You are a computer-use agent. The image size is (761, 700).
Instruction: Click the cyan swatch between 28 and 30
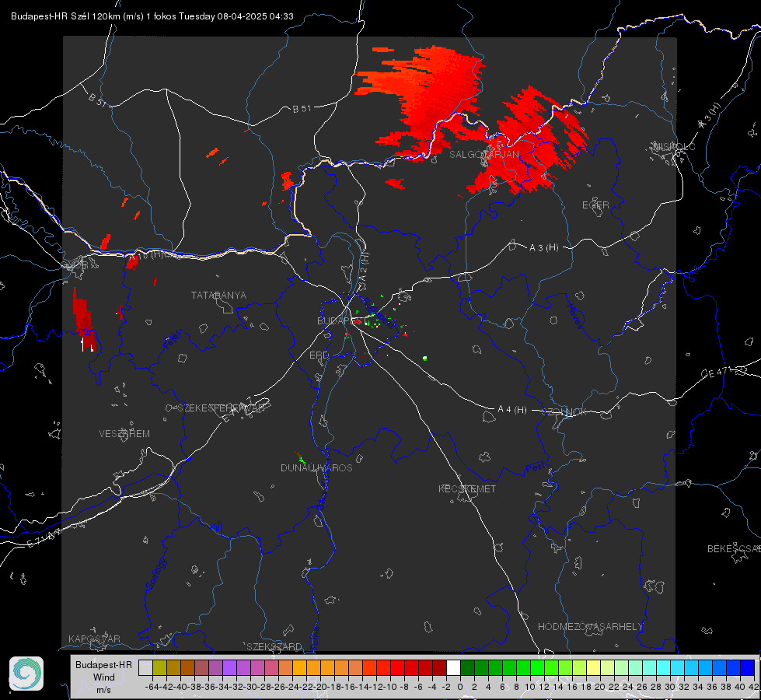click(663, 667)
